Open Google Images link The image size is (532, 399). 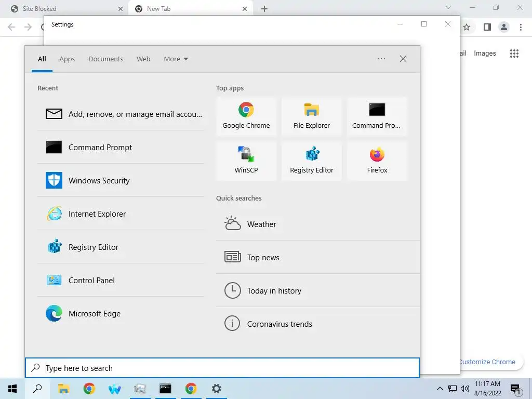[485, 54]
